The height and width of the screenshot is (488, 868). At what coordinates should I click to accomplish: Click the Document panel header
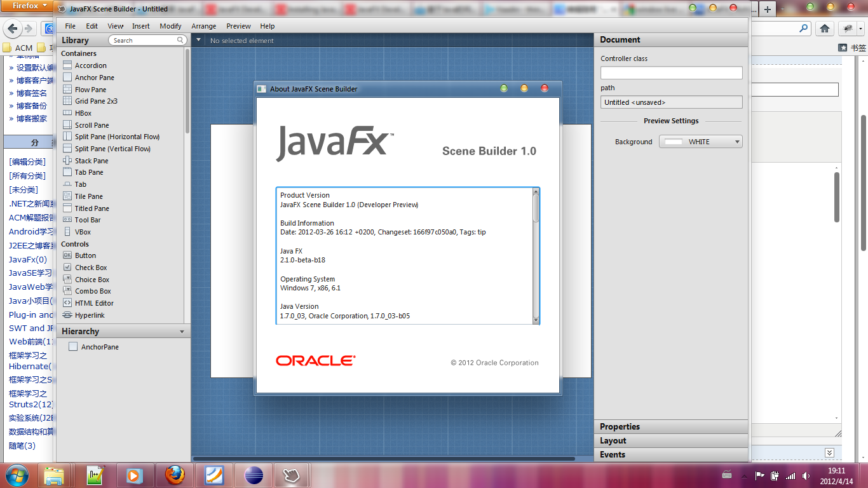[671, 39]
